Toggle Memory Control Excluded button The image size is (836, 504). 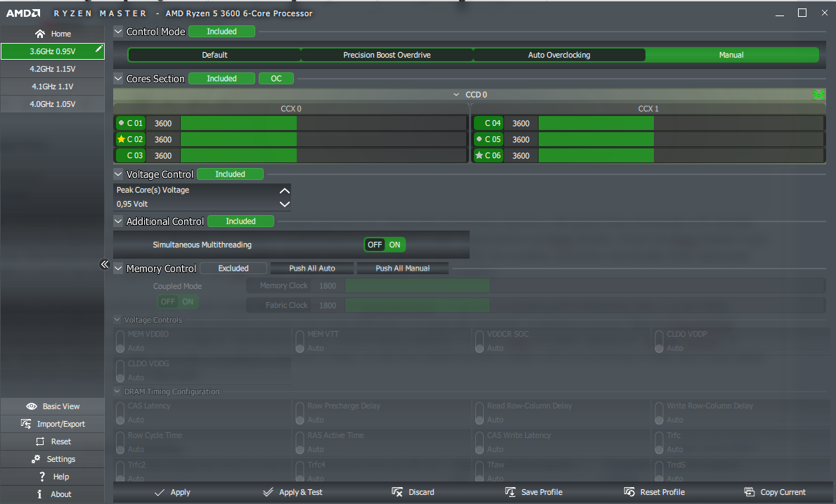pos(233,269)
